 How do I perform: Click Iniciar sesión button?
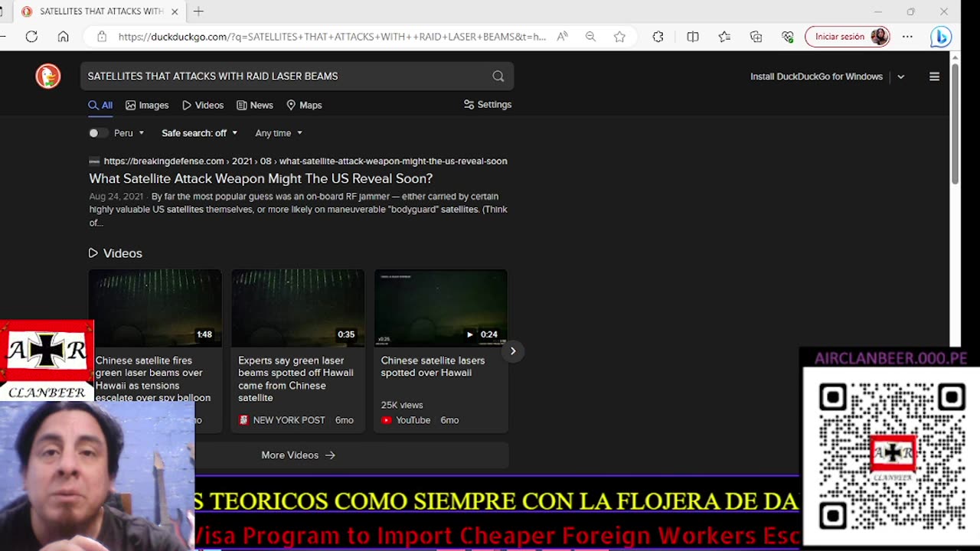[848, 37]
